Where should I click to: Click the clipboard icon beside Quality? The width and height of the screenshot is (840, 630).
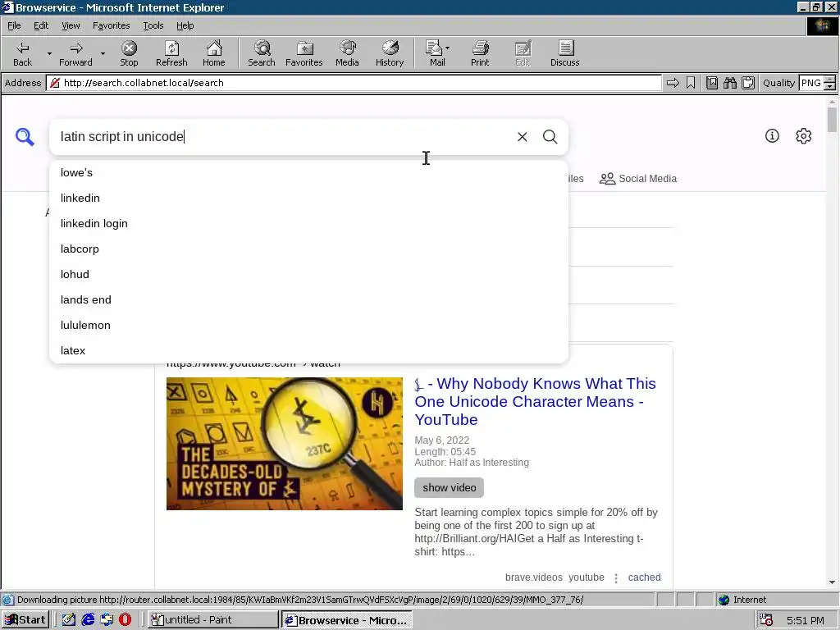coord(748,83)
